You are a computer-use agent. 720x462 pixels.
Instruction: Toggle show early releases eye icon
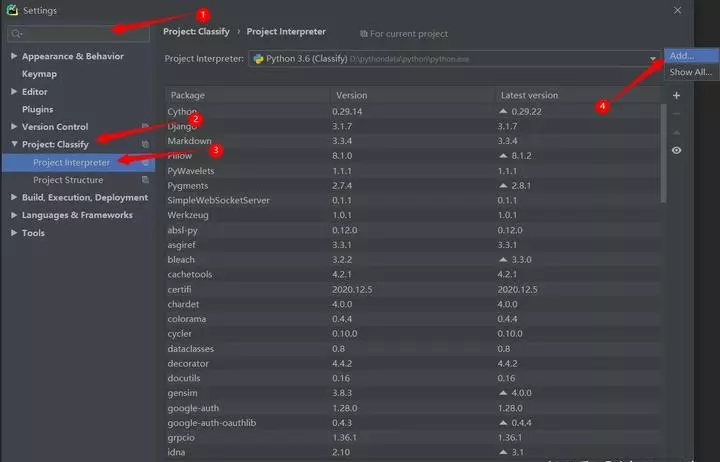[676, 150]
